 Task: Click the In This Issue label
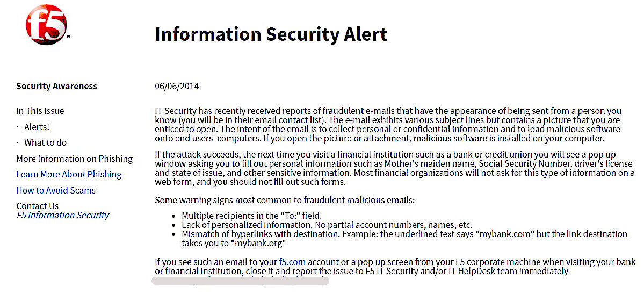point(40,111)
